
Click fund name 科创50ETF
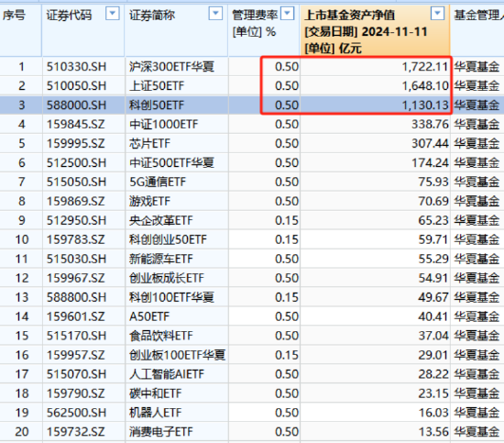pyautogui.click(x=157, y=105)
